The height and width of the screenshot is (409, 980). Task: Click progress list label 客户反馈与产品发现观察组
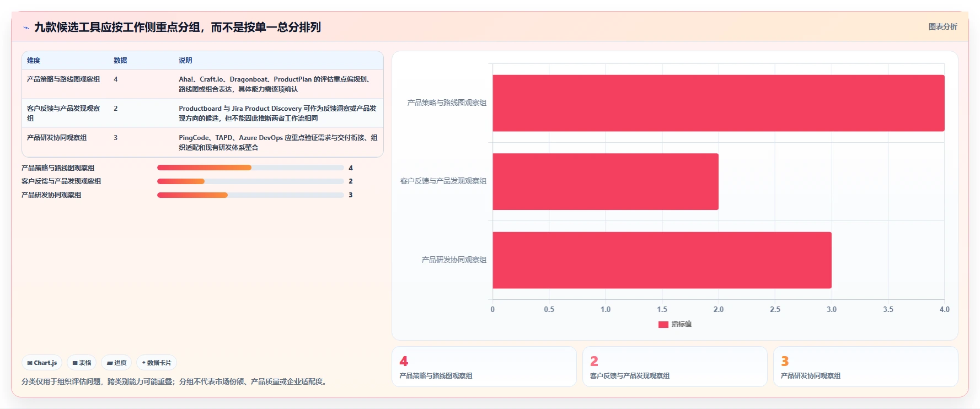61,181
